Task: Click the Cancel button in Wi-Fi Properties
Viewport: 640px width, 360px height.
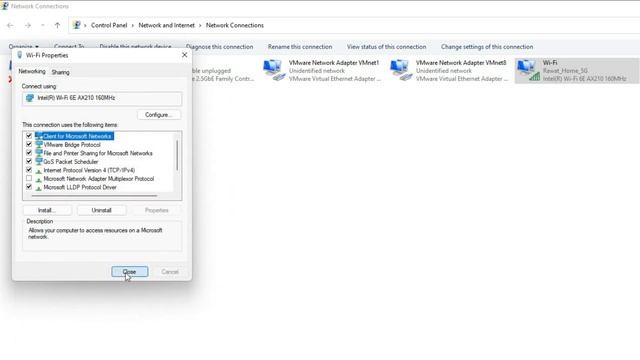Action: [x=170, y=272]
